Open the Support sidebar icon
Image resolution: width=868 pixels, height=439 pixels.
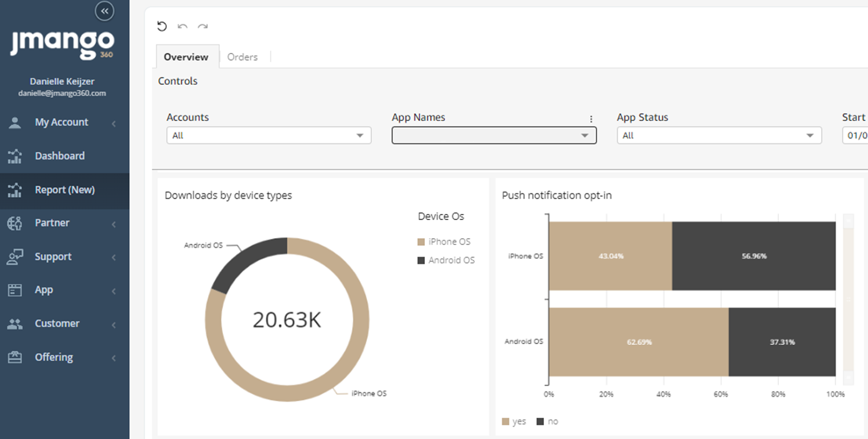[x=14, y=257]
